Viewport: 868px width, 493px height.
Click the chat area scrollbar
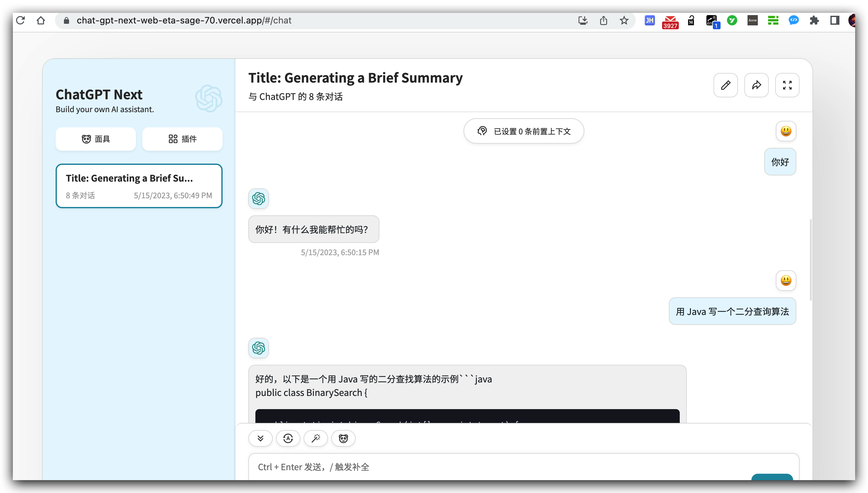tap(810, 260)
